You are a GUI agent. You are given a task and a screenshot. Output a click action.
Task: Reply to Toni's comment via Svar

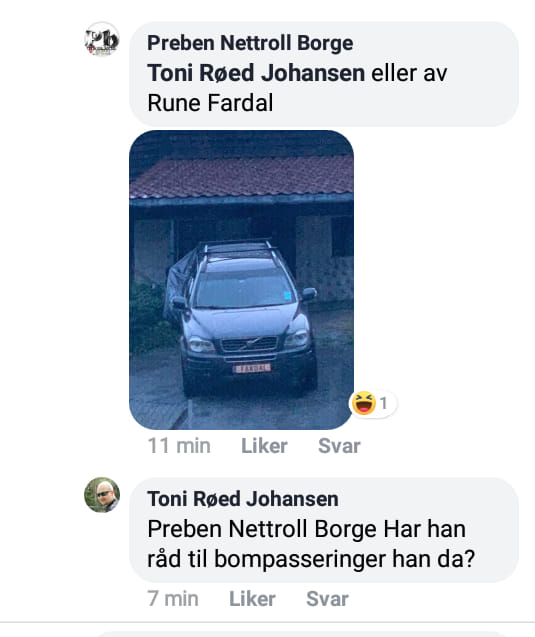click(327, 599)
